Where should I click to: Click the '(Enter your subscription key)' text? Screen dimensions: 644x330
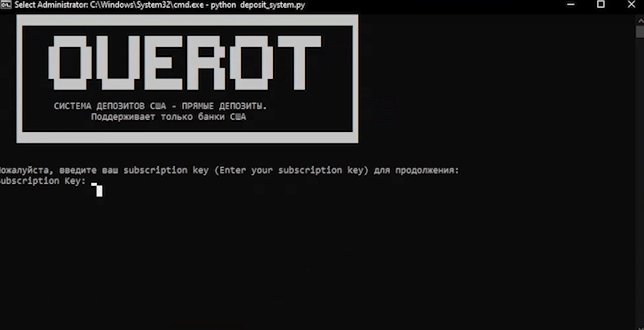pos(291,170)
